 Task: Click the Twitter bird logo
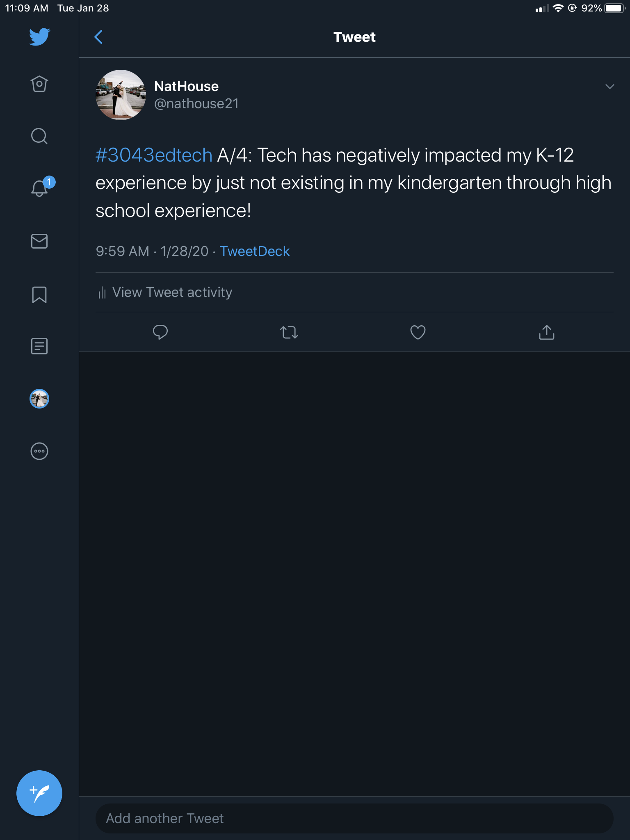coord(39,37)
